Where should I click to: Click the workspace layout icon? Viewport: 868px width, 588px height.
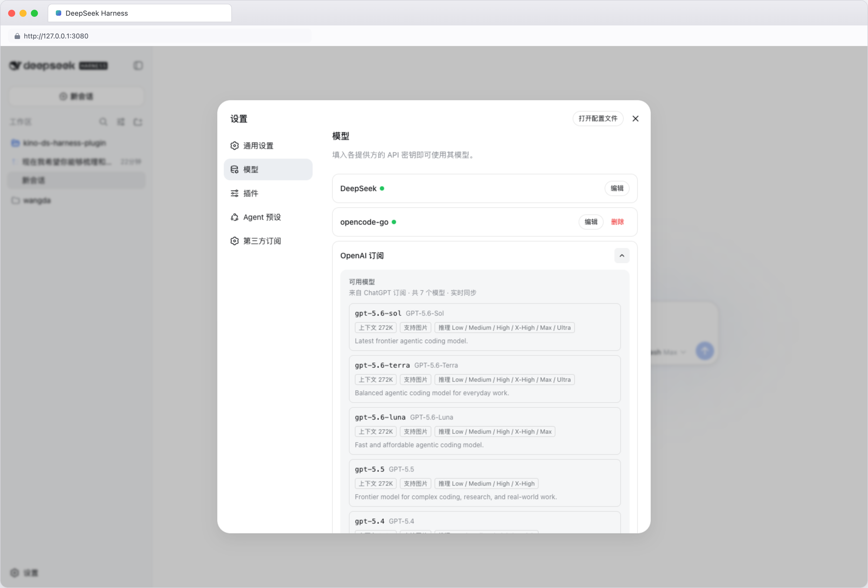pos(121,122)
